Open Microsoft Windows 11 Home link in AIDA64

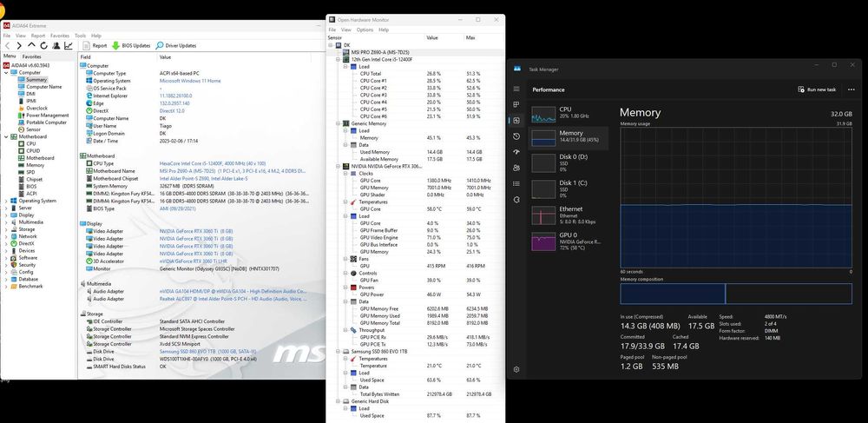coord(190,81)
